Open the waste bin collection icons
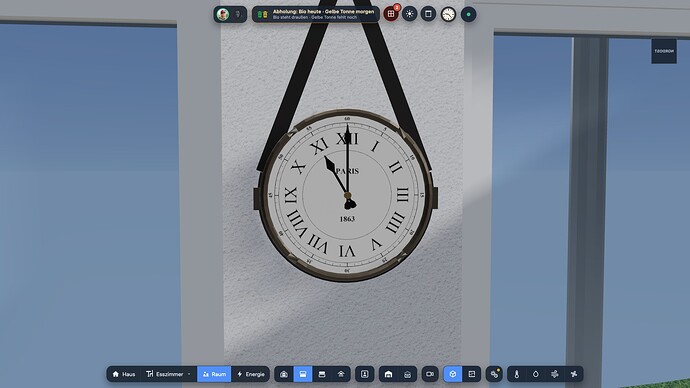This screenshot has width=690, height=388. pos(262,15)
